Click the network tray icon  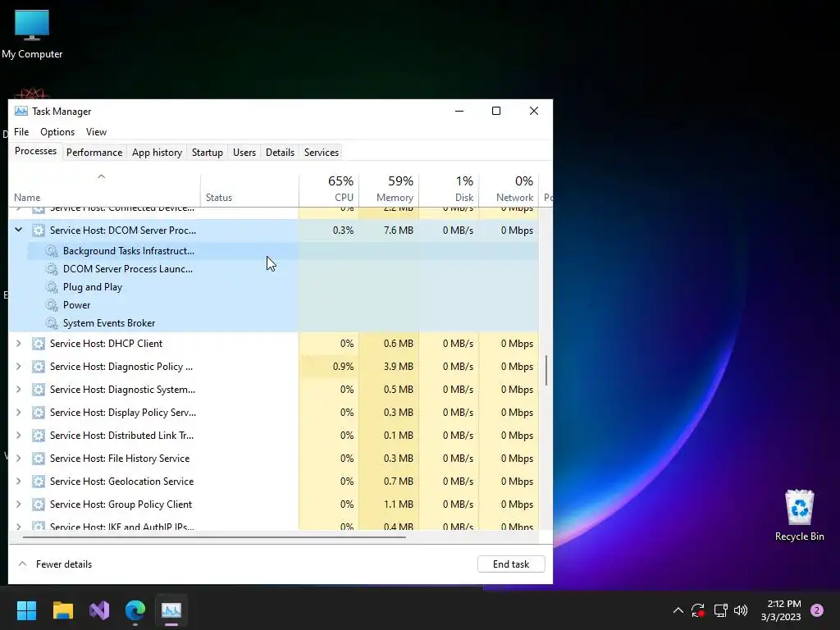[720, 610]
